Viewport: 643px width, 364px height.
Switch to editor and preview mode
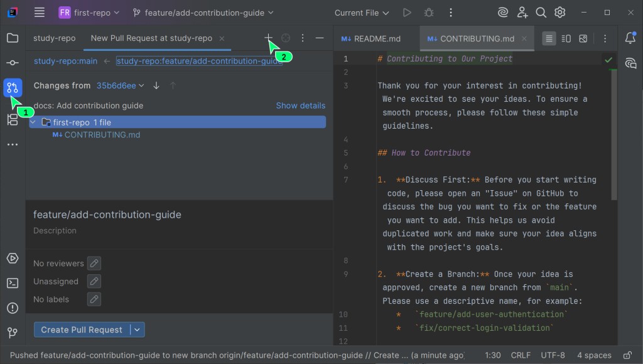point(566,38)
